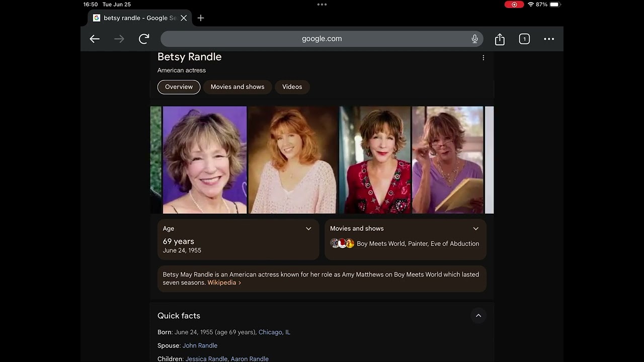Image resolution: width=644 pixels, height=362 pixels.
Task: Expand the Movies and shows card chevron
Action: (x=475, y=229)
